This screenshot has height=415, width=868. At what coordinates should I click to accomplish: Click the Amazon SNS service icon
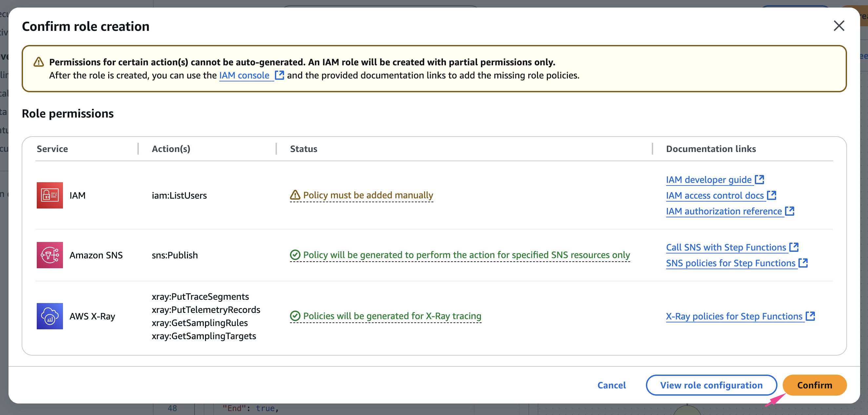click(50, 255)
